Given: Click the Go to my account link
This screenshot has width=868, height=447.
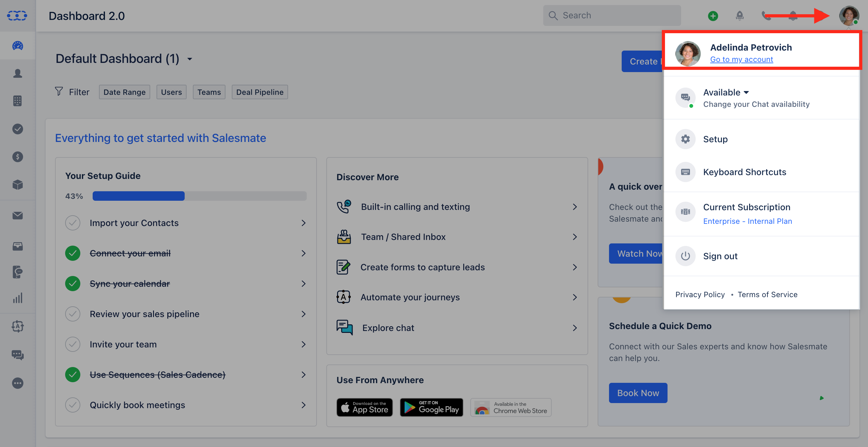Looking at the screenshot, I should point(741,59).
